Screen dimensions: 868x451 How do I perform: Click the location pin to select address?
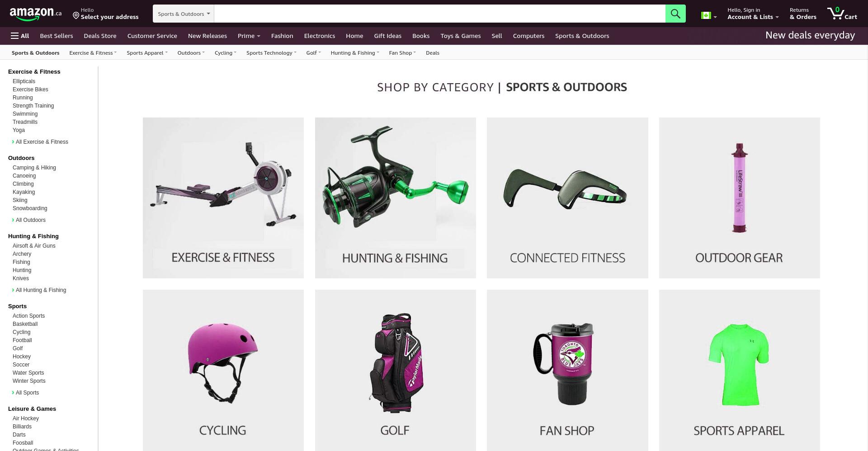pos(76,16)
